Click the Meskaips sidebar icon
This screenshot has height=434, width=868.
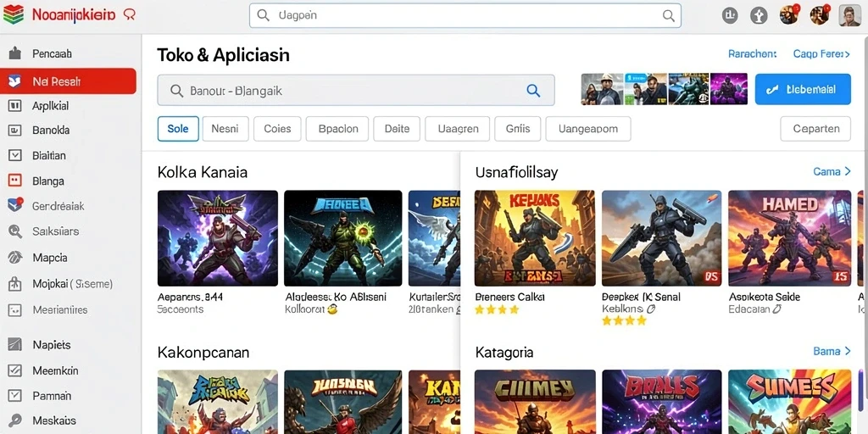click(15, 420)
